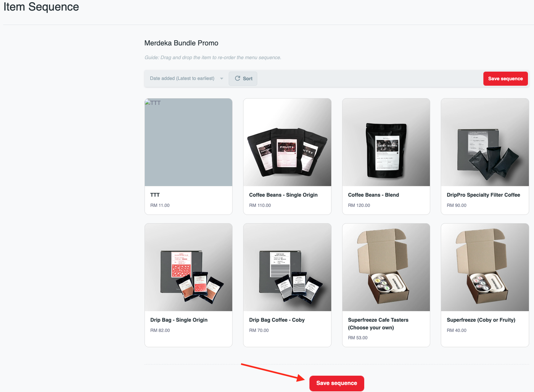Click the Drip Bag Coffee - Coby title
The height and width of the screenshot is (392, 534).
point(277,320)
